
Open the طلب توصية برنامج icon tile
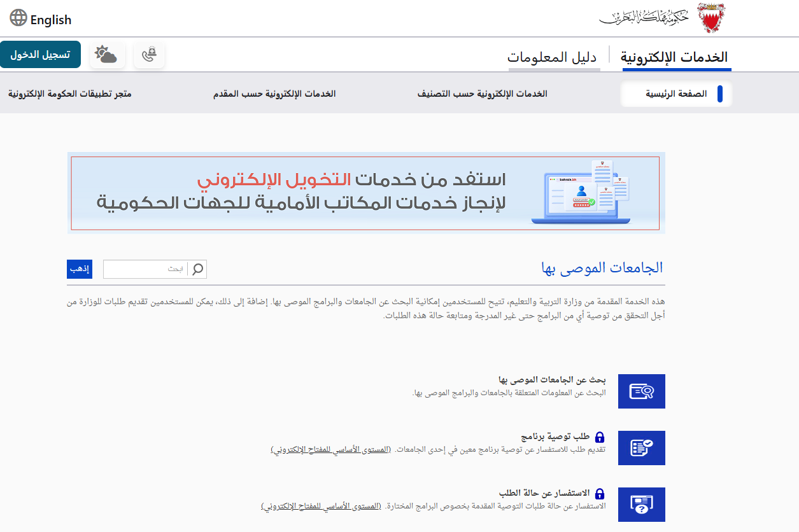click(642, 448)
